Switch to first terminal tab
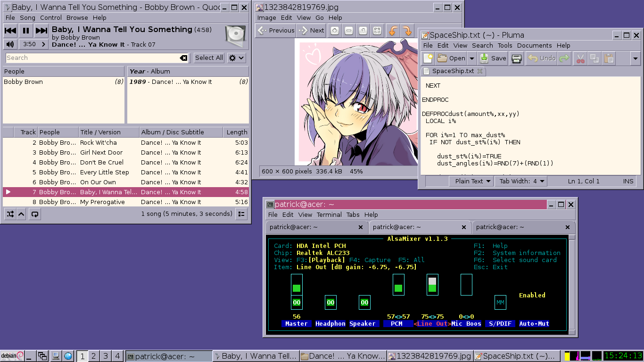Viewport: 644px width, 362px height. pyautogui.click(x=316, y=227)
